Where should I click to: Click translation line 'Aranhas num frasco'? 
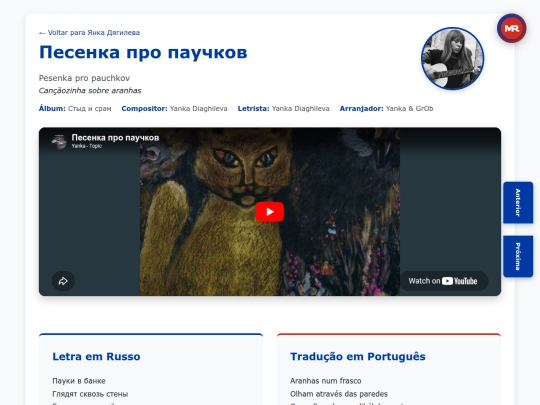(x=326, y=381)
